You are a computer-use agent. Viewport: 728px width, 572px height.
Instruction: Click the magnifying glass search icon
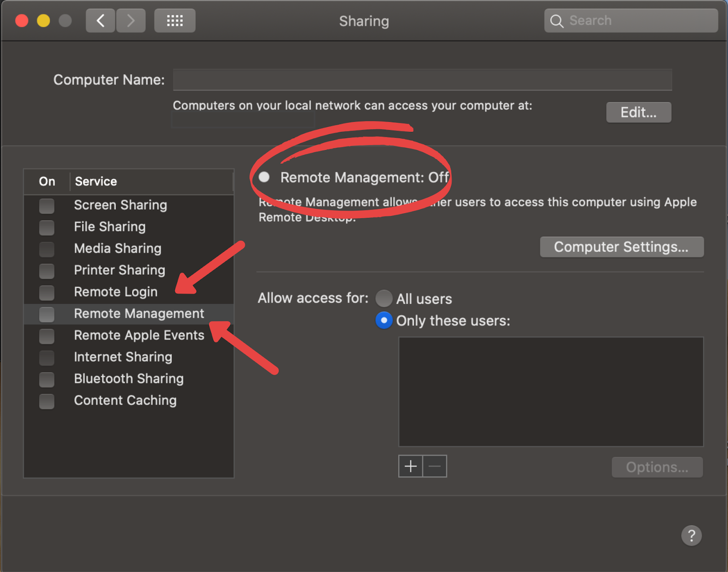click(x=556, y=21)
